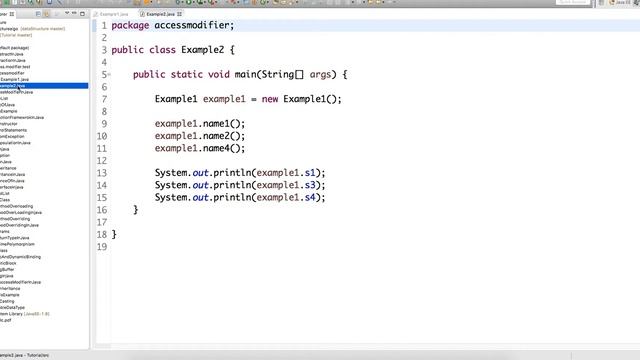Collapse all items in Package Explorer

click(x=38, y=14)
